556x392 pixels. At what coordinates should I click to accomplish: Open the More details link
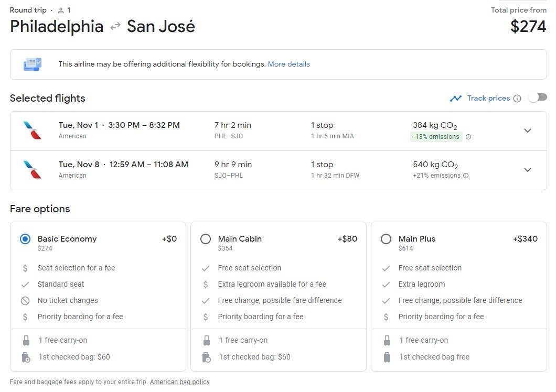(x=288, y=64)
